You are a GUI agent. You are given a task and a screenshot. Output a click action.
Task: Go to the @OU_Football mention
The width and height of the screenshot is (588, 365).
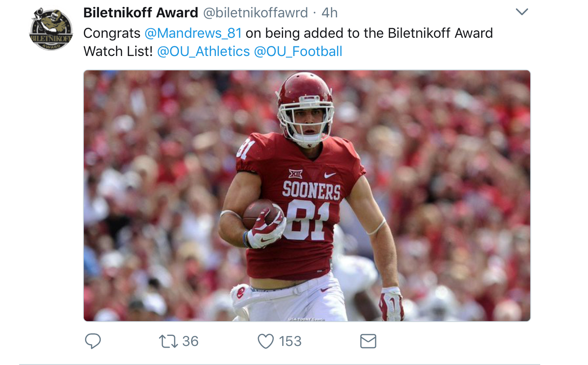(x=298, y=51)
